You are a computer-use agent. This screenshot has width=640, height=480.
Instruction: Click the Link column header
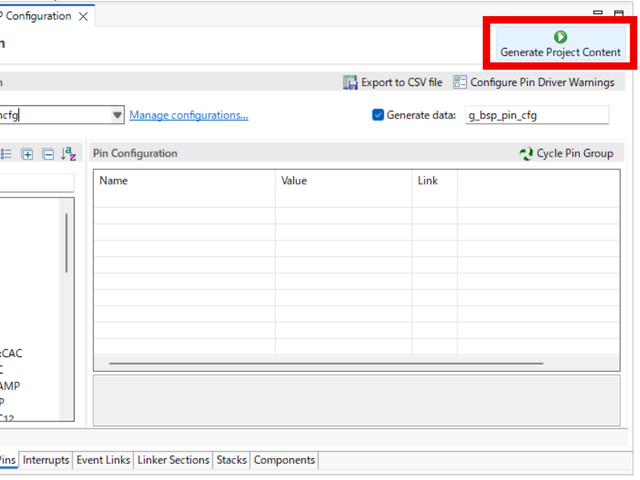(x=434, y=181)
